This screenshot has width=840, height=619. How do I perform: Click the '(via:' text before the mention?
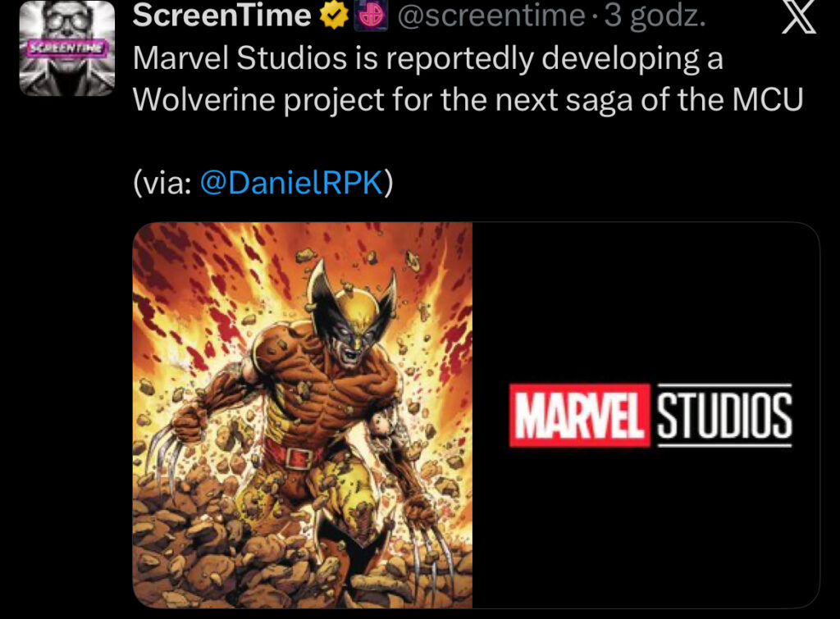point(163,183)
